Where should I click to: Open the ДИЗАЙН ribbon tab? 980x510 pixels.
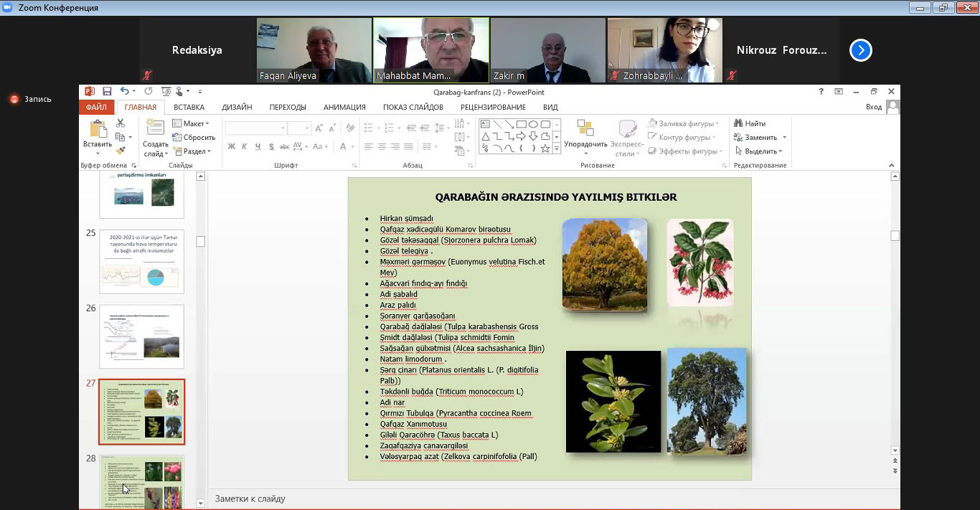[237, 107]
